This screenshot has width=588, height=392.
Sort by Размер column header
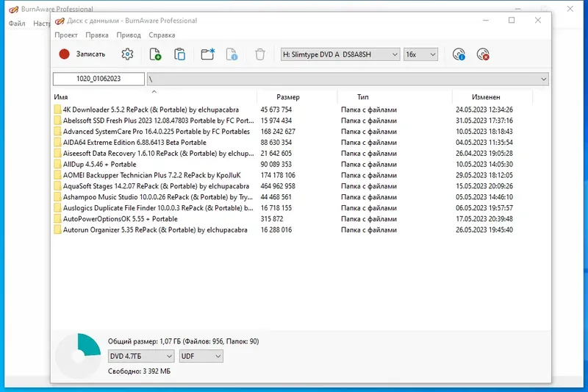point(297,97)
